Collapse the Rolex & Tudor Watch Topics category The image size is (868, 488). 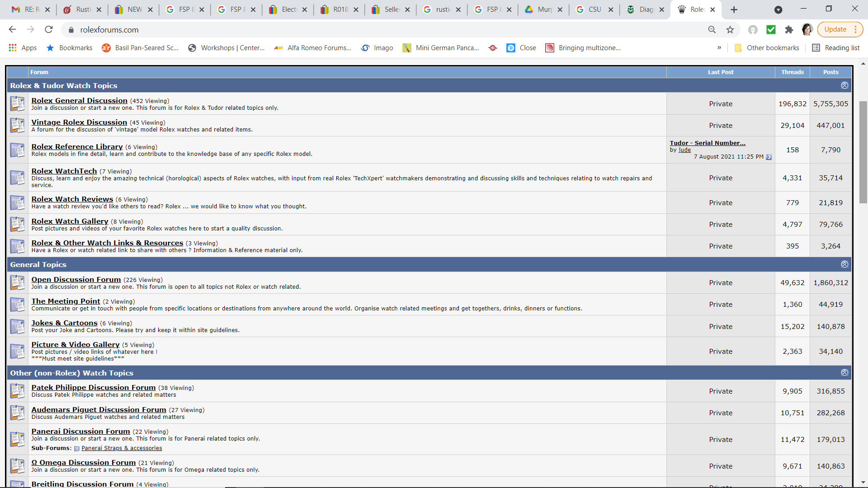844,85
